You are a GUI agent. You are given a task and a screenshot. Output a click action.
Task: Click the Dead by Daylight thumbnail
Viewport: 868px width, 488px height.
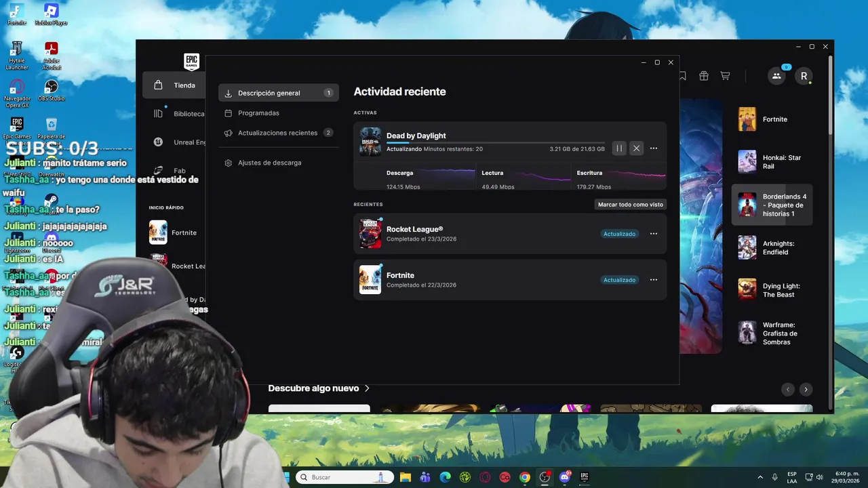coord(370,142)
